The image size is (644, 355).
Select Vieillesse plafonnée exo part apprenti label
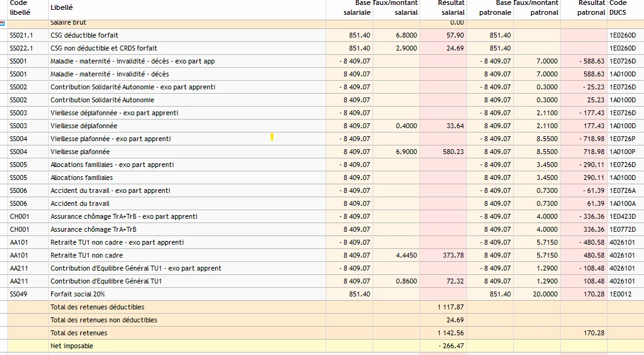point(110,139)
